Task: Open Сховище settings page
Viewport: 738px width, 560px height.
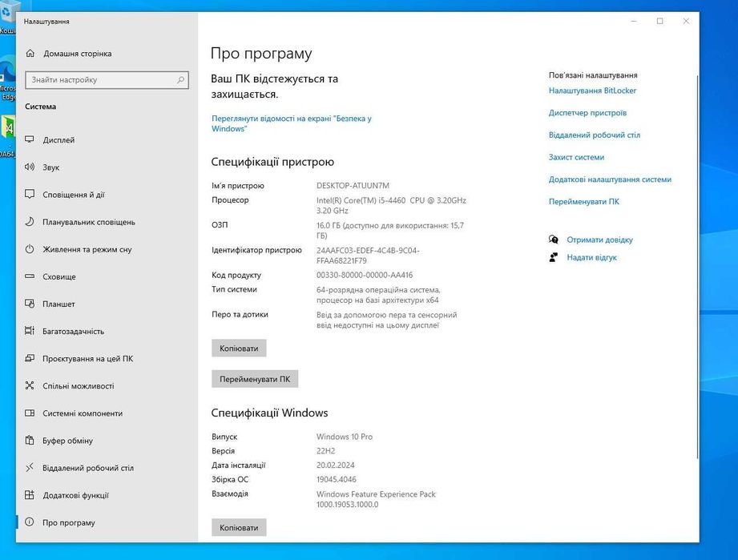Action: [x=59, y=276]
